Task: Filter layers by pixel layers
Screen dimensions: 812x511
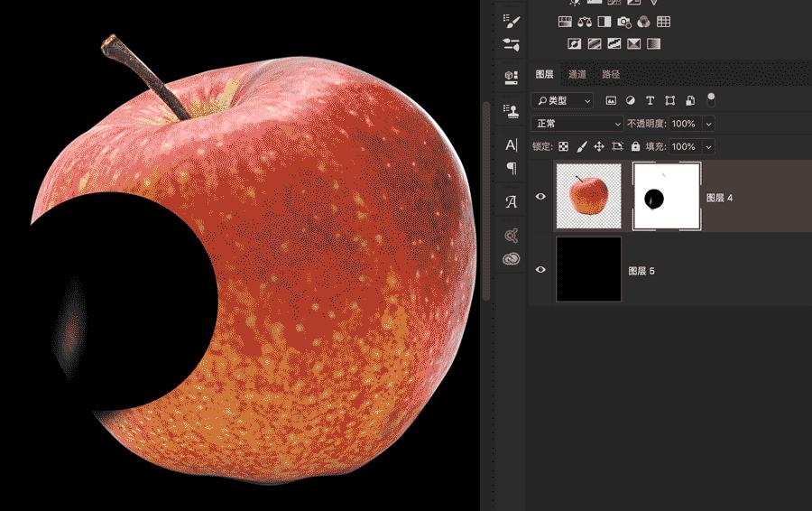Action: point(611,100)
